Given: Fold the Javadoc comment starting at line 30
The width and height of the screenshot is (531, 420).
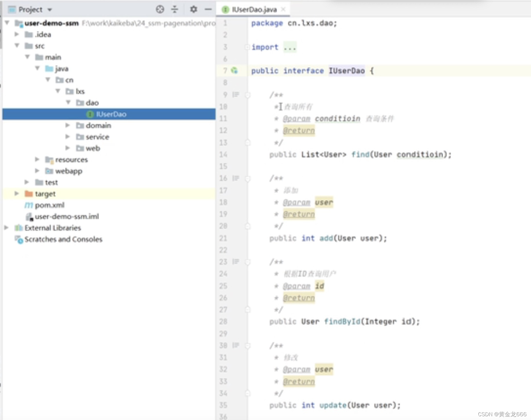Looking at the screenshot, I should pyautogui.click(x=248, y=346).
